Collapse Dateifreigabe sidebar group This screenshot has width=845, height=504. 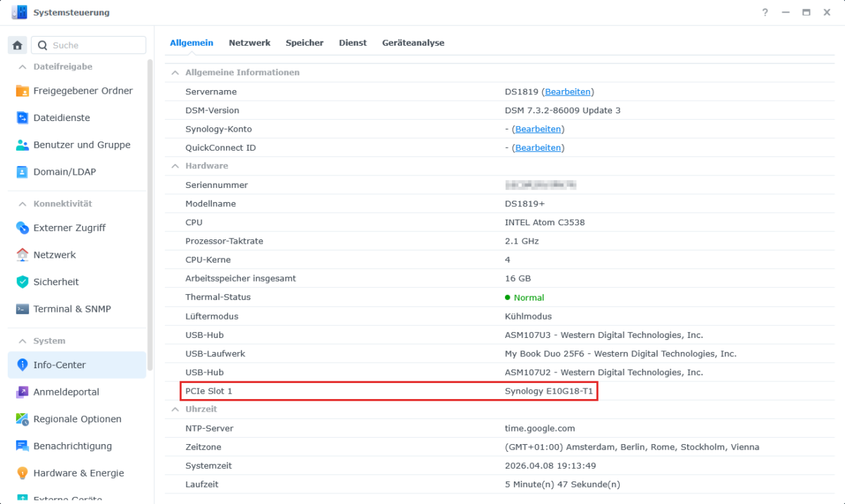click(22, 67)
